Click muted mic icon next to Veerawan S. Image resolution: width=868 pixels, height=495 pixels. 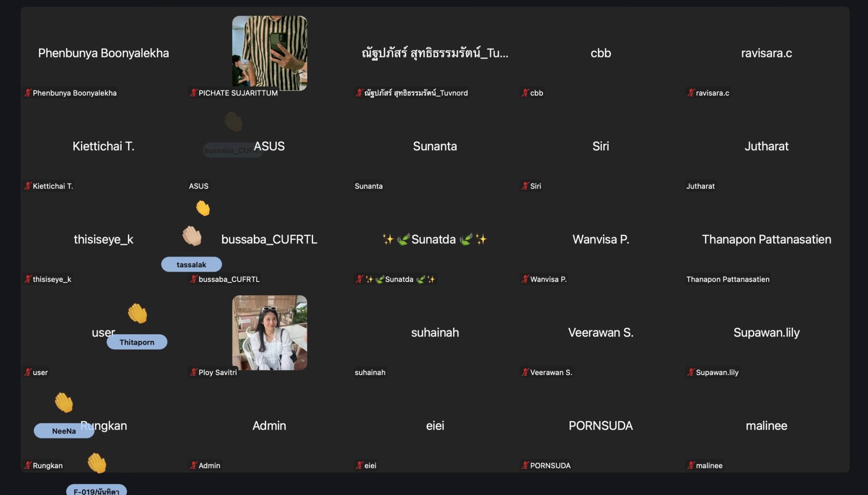click(x=525, y=372)
